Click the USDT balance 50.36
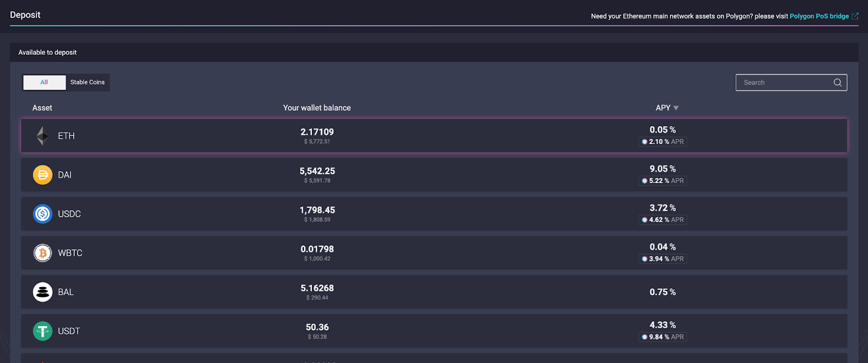 point(317,327)
